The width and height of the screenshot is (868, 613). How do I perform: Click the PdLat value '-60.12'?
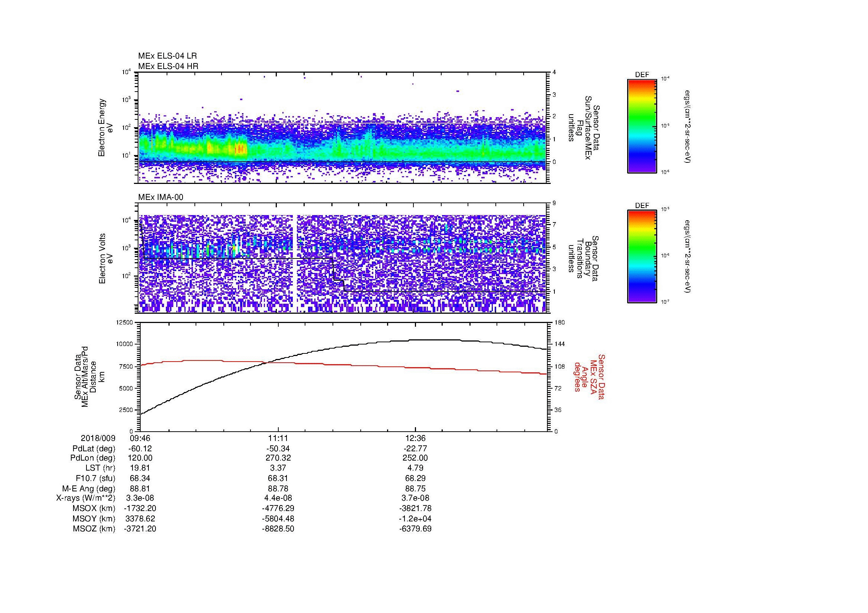(140, 449)
